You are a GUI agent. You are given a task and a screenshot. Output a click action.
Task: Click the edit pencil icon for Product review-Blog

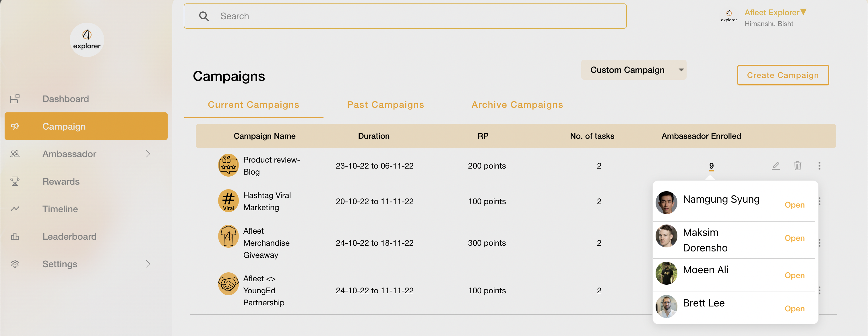[776, 166]
